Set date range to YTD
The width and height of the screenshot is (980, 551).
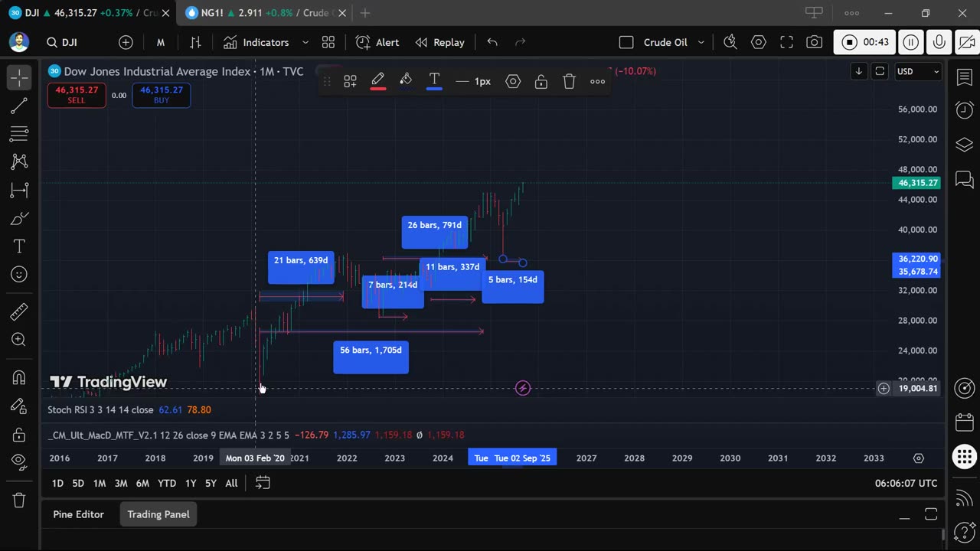167,483
